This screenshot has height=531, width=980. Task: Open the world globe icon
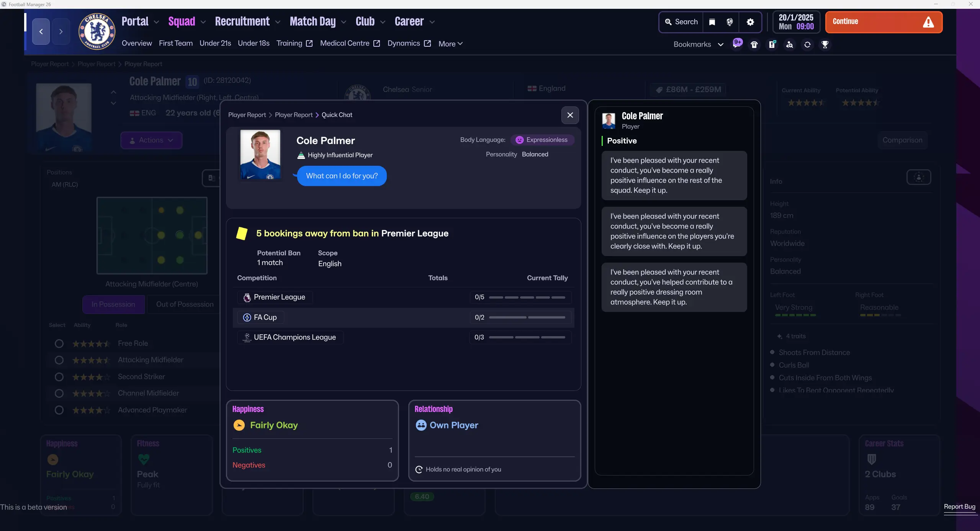730,22
